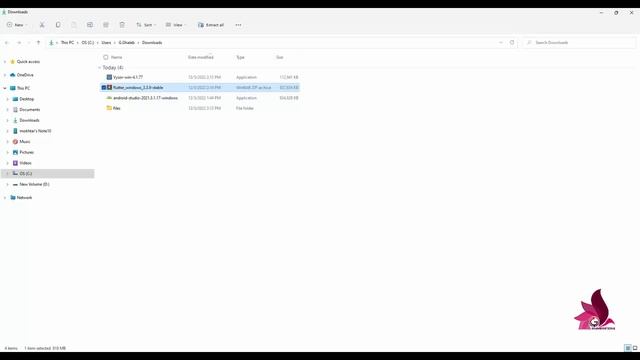Expand the OS (C:) drive node
The width and height of the screenshot is (640, 360).
7,173
